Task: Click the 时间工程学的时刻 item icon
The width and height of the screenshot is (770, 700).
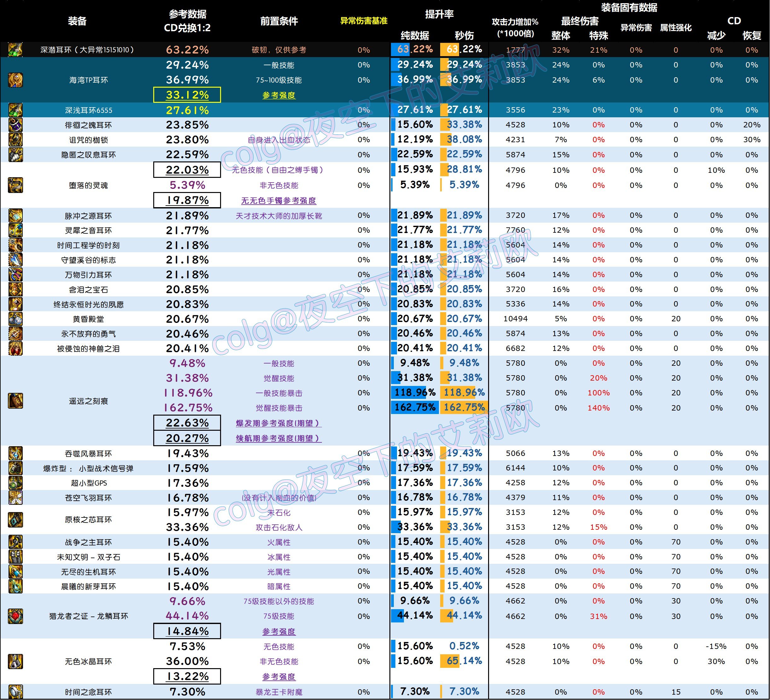Action: (x=15, y=245)
